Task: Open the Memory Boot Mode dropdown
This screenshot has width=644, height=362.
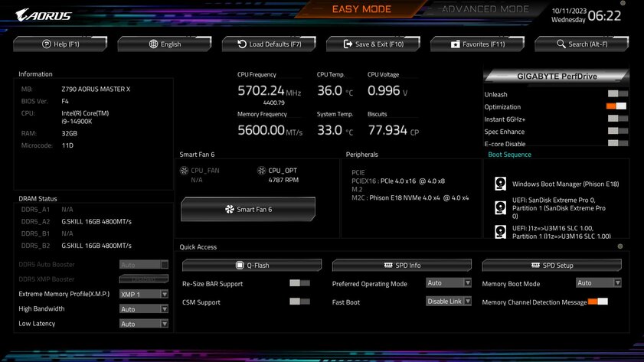Action: click(598, 282)
